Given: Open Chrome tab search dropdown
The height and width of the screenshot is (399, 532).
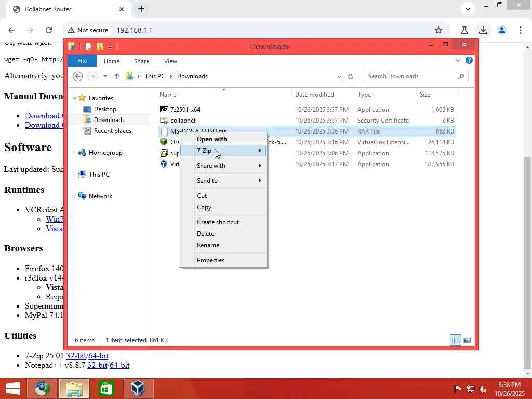Looking at the screenshot, I should (468, 9).
